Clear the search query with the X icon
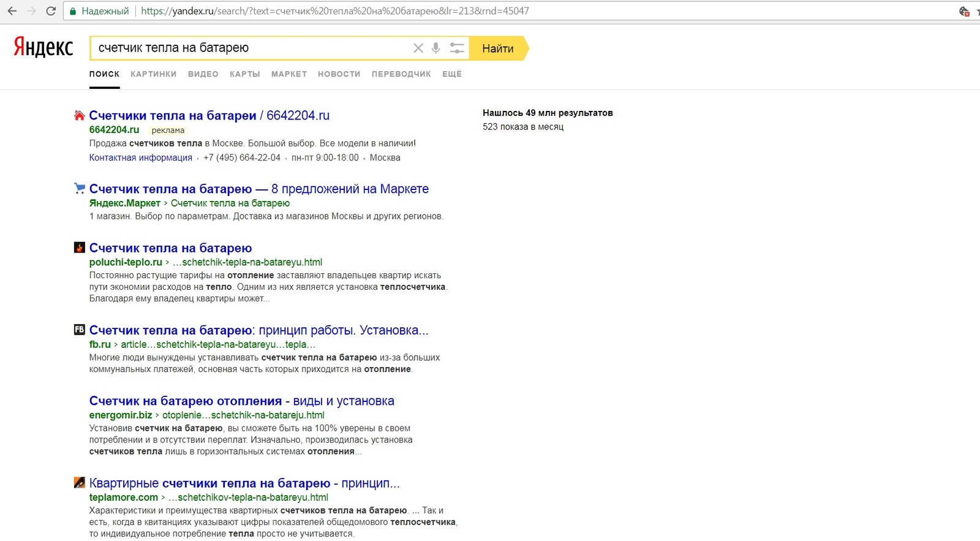This screenshot has width=980, height=541. pos(418,48)
